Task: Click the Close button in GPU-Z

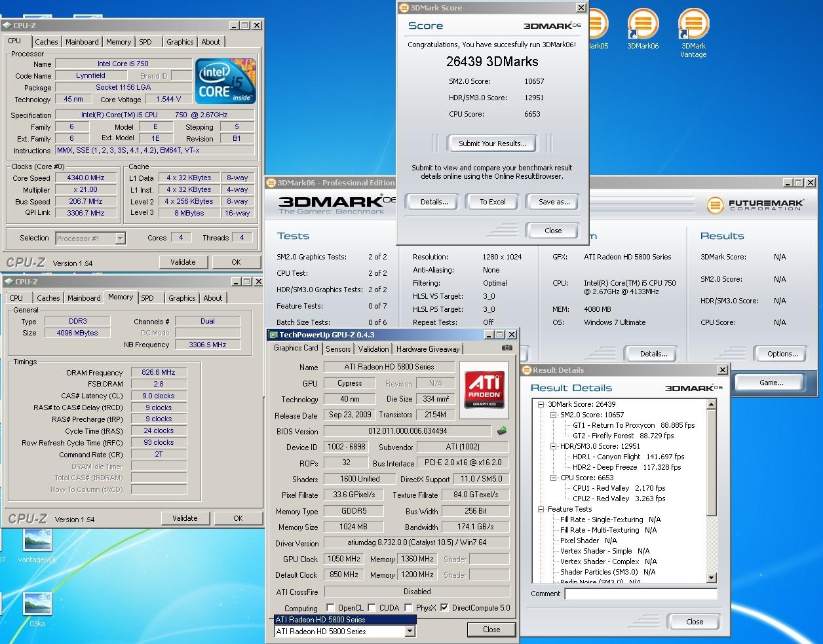Action: point(491,630)
